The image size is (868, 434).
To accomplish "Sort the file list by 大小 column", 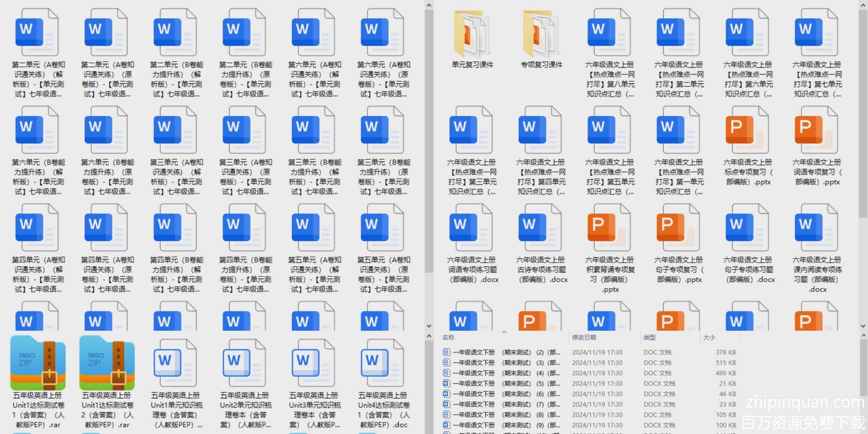I will 709,338.
